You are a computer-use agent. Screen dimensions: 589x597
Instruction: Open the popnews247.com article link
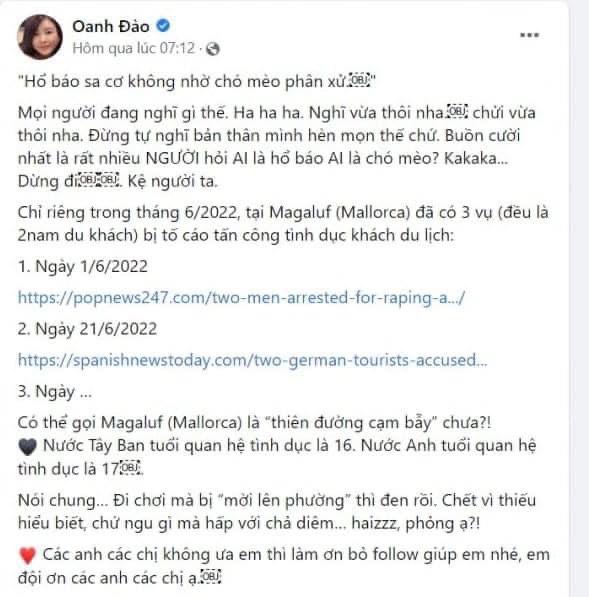point(241,298)
